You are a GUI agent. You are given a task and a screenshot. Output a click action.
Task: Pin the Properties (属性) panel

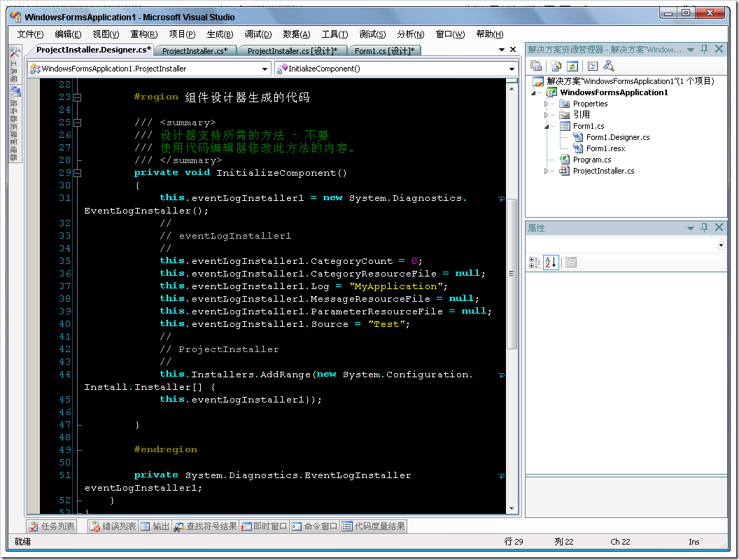(705, 227)
